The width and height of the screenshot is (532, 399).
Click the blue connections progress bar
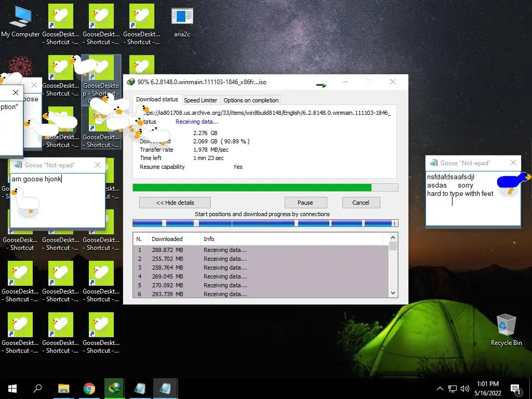pyautogui.click(x=265, y=223)
